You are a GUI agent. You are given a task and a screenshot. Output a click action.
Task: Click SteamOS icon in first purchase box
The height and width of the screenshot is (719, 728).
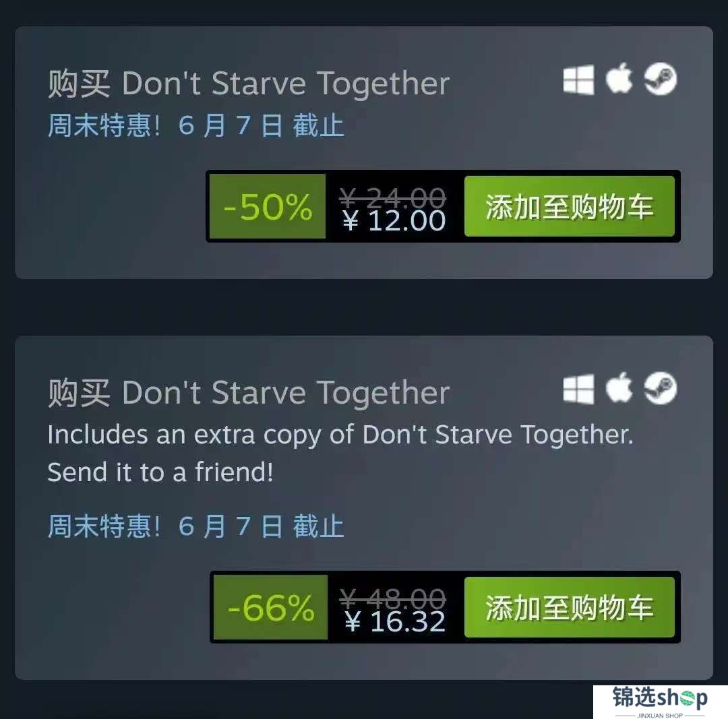(x=660, y=78)
